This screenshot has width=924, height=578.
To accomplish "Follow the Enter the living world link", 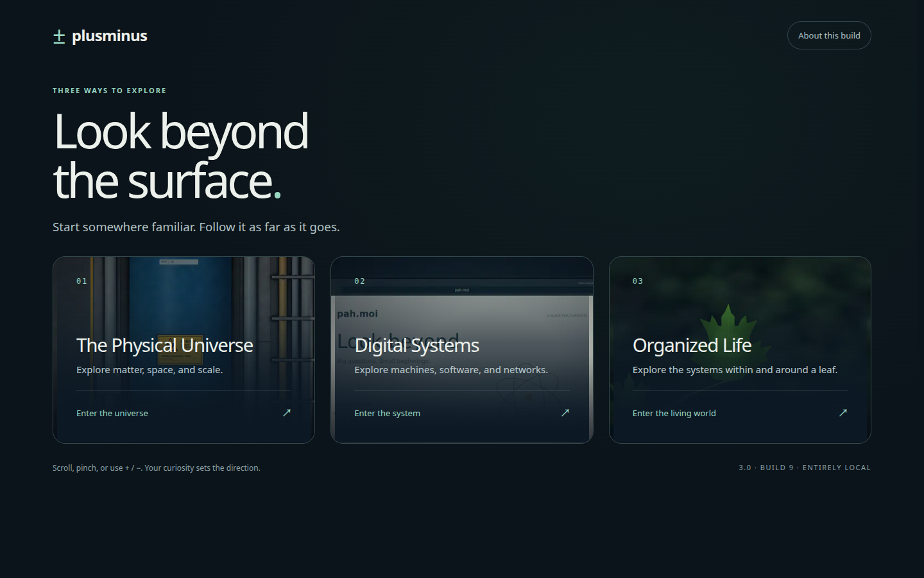I will (x=674, y=414).
